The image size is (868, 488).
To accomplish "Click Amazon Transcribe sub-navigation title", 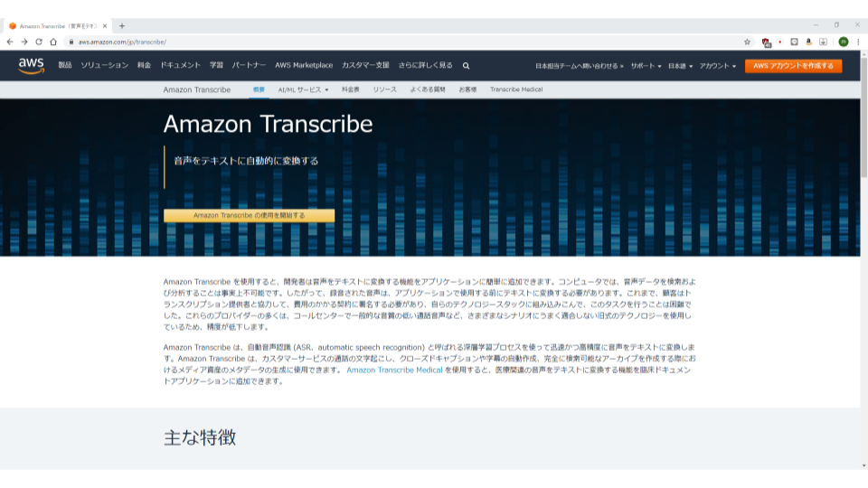I will pos(196,89).
